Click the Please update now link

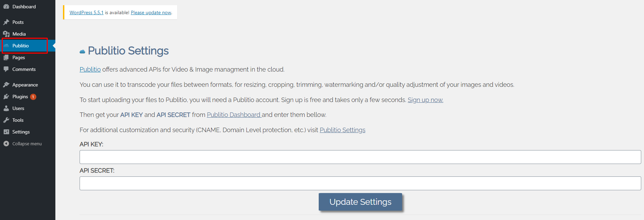point(151,12)
